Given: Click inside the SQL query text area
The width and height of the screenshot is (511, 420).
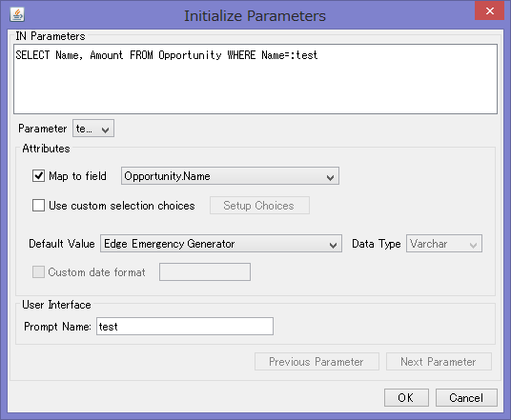Looking at the screenshot, I should (255, 79).
